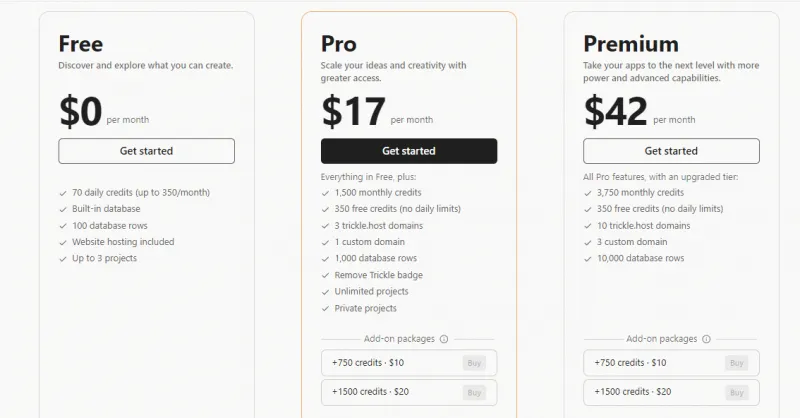Buy the +750 credits Pro add-on
This screenshot has width=800, height=418.
(x=473, y=363)
